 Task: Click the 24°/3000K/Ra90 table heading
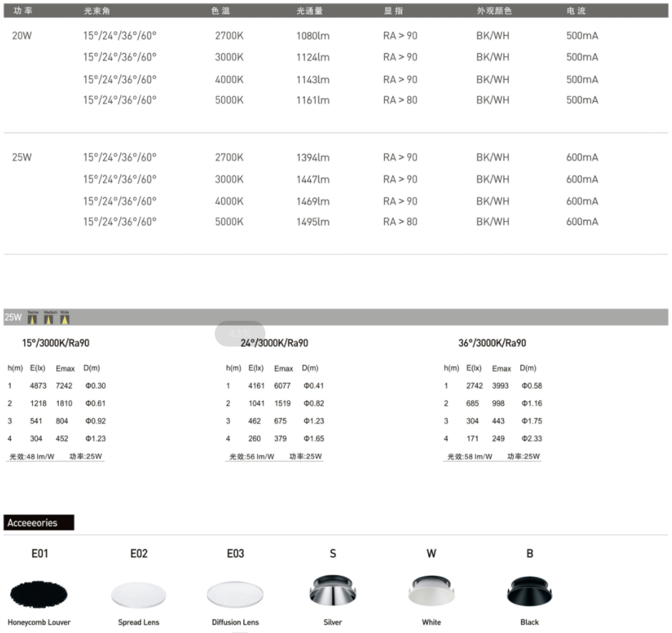(274, 344)
